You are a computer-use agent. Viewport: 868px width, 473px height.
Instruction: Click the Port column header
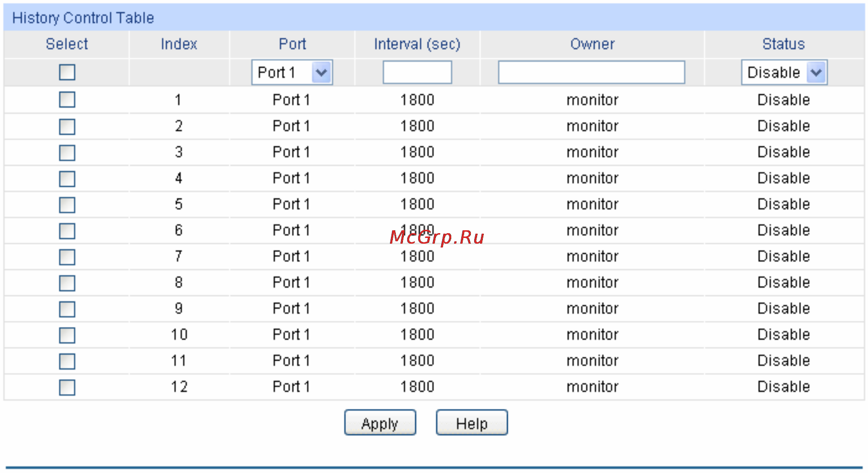(292, 44)
